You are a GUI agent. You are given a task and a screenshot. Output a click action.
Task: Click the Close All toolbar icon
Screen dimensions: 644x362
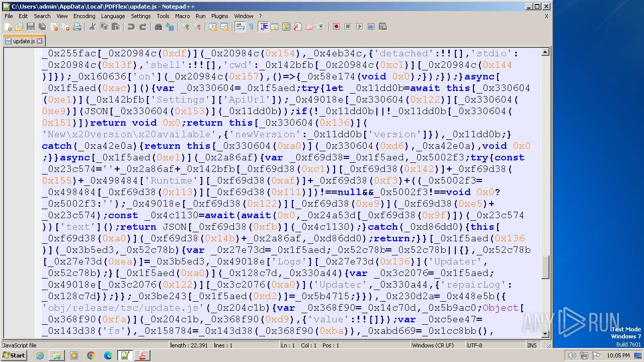coord(65,27)
